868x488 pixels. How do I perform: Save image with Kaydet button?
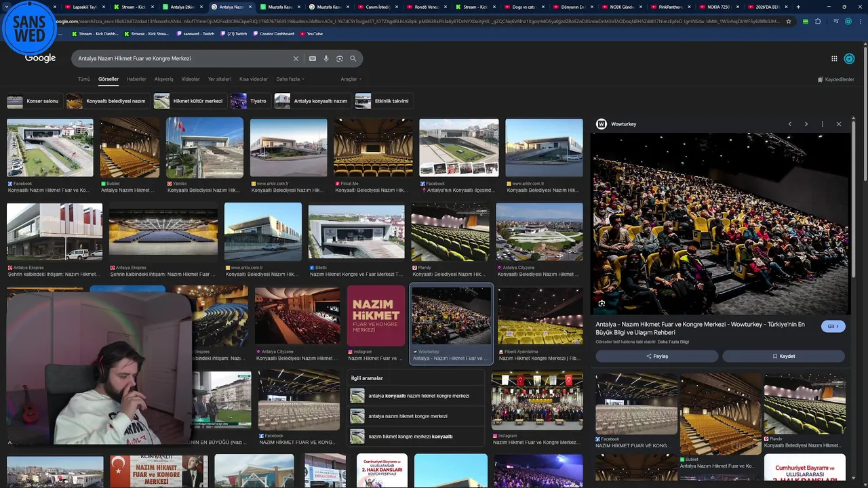click(x=783, y=356)
